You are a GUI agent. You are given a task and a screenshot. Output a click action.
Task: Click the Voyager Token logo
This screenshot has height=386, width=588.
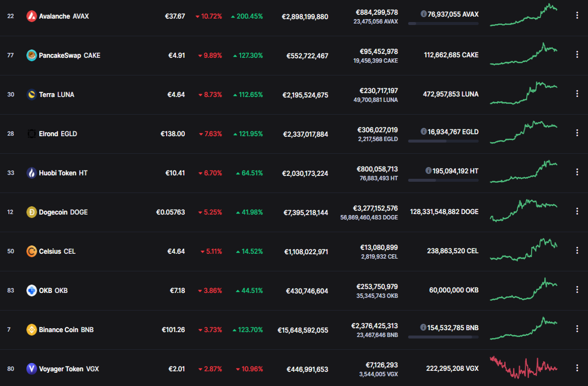[31, 369]
